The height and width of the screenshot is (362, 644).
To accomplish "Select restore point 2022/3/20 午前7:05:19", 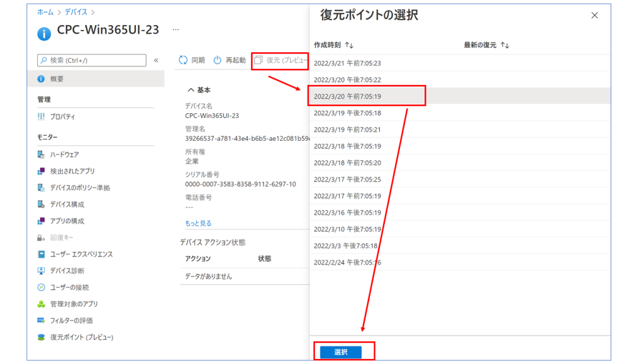I will pos(347,97).
